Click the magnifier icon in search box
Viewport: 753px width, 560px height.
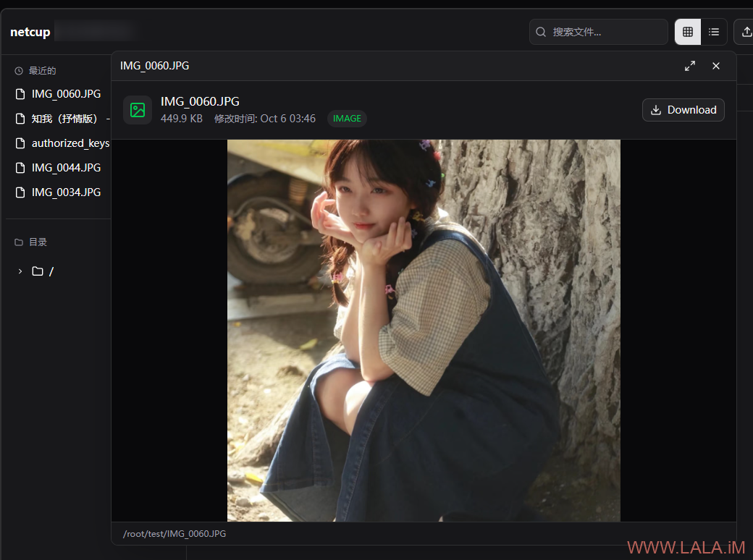pos(541,32)
